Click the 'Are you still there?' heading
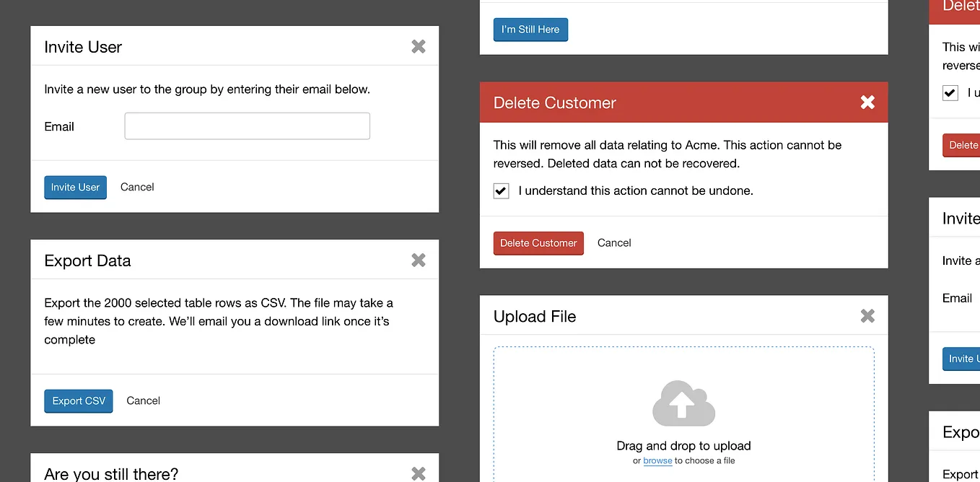This screenshot has height=482, width=980. [111, 473]
